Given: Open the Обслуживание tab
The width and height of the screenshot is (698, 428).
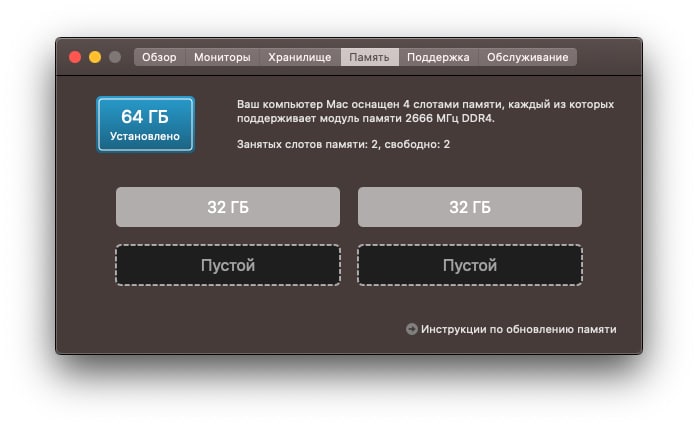Looking at the screenshot, I should click(x=528, y=57).
